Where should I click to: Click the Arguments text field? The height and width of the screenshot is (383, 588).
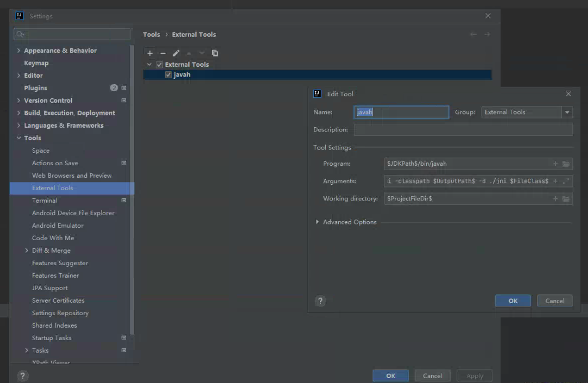click(x=478, y=181)
